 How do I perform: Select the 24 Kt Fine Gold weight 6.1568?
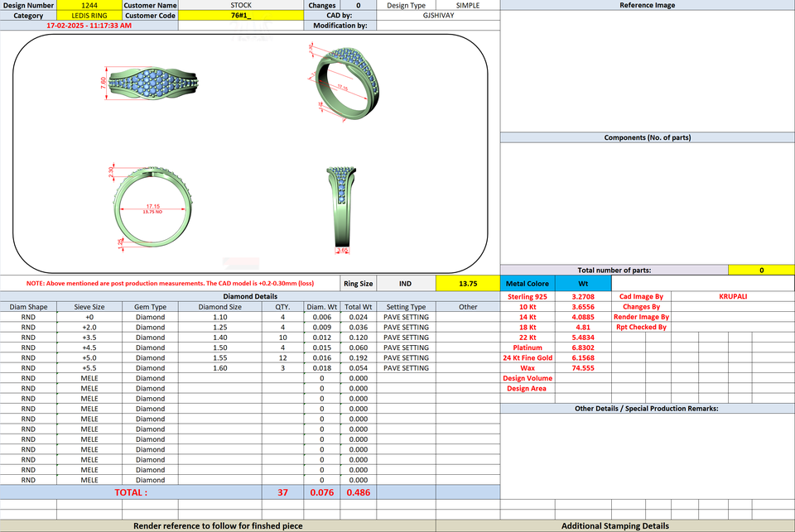click(583, 357)
